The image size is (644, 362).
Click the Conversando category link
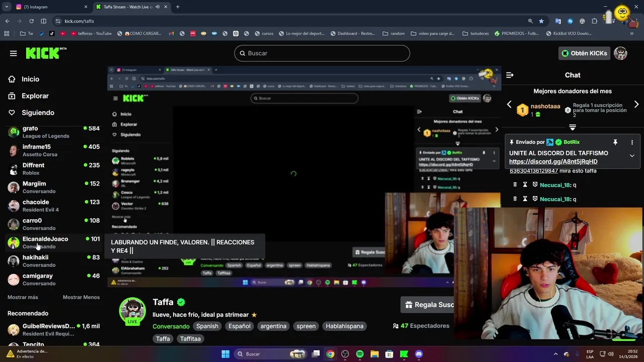click(171, 326)
